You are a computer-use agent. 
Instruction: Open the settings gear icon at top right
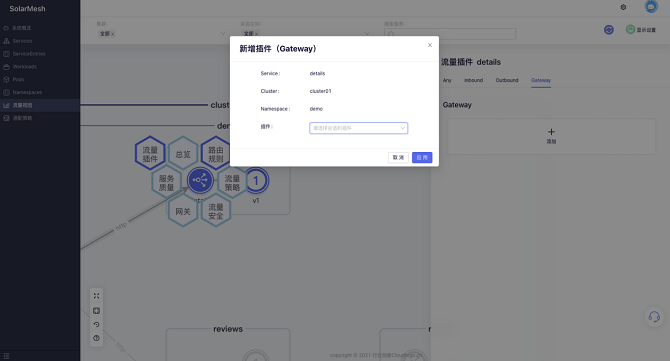pos(623,7)
